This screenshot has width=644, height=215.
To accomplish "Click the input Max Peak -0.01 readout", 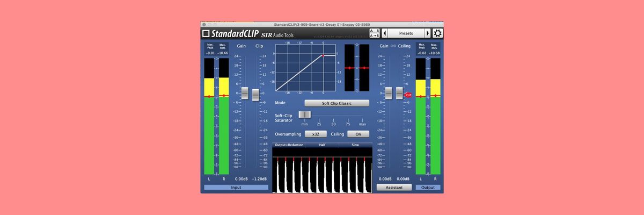I will tap(210, 53).
